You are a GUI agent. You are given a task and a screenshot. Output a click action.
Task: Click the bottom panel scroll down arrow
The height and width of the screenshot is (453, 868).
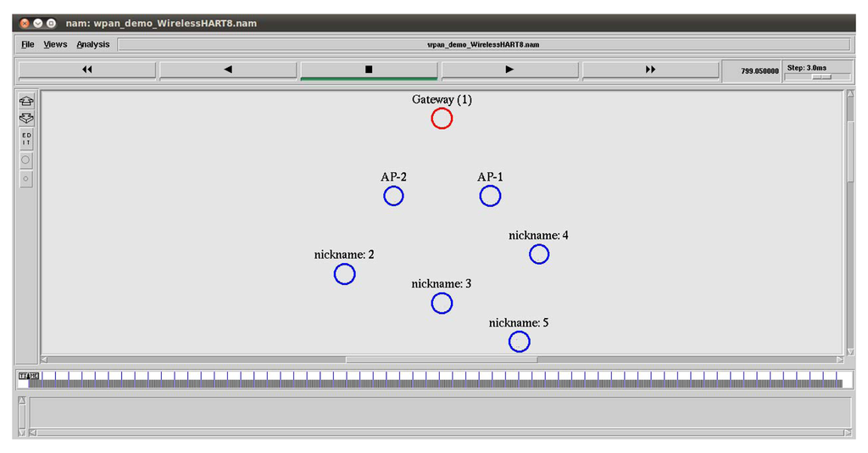22,432
